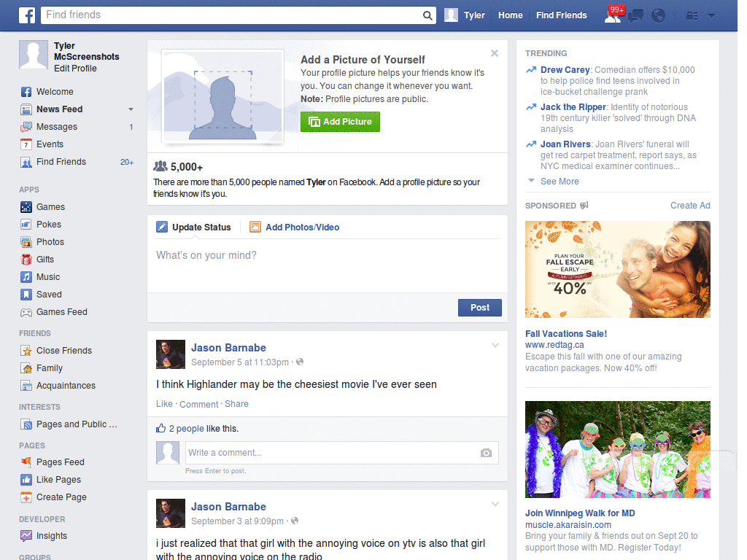
Task: Open options chevron on Highlander post
Action: [495, 345]
